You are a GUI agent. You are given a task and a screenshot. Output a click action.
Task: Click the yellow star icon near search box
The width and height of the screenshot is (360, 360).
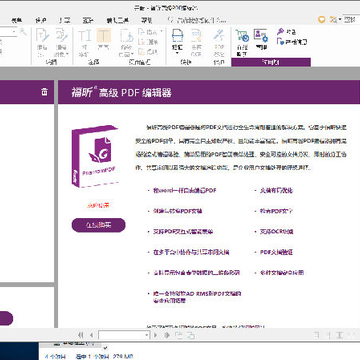[x=333, y=20]
